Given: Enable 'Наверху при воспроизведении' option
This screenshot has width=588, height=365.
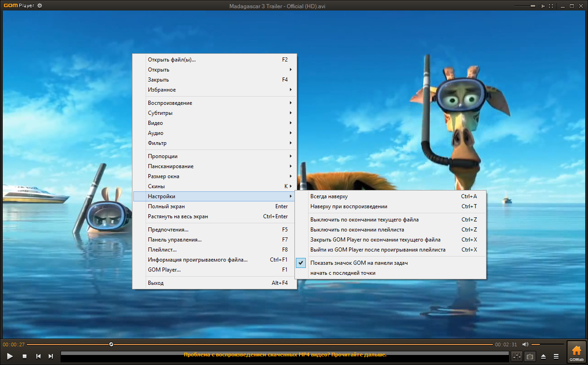Looking at the screenshot, I should click(x=391, y=206).
